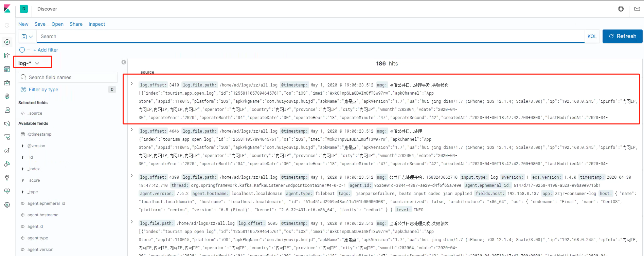Select the agent.version field

40,250
